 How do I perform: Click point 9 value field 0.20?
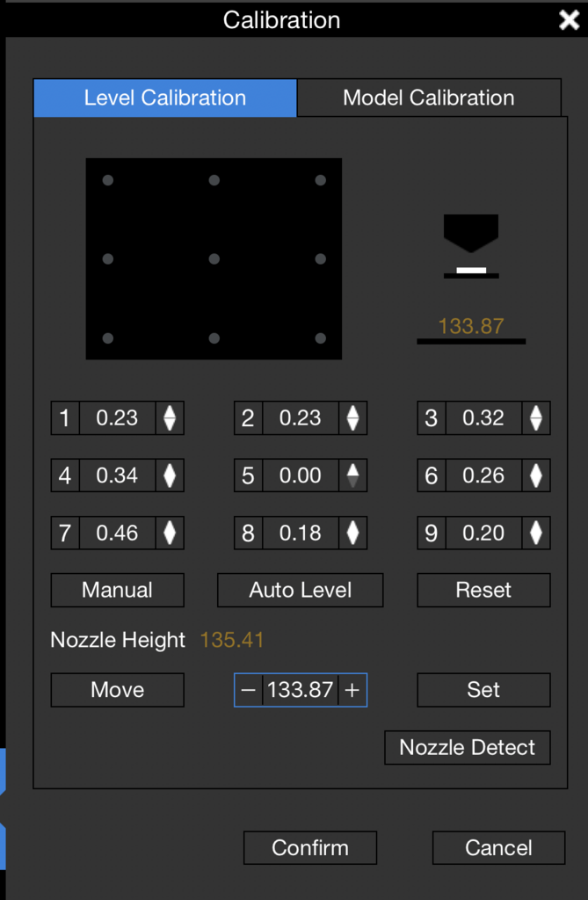(x=483, y=533)
